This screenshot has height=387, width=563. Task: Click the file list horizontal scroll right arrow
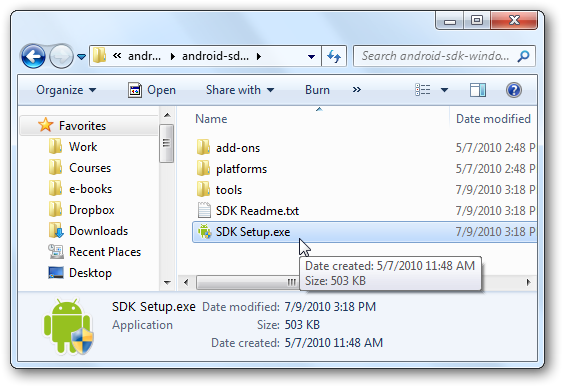click(529, 283)
